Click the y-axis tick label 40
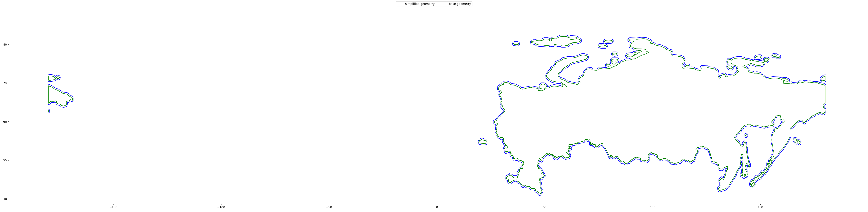Screen dimensions: 868x212 click(5, 199)
